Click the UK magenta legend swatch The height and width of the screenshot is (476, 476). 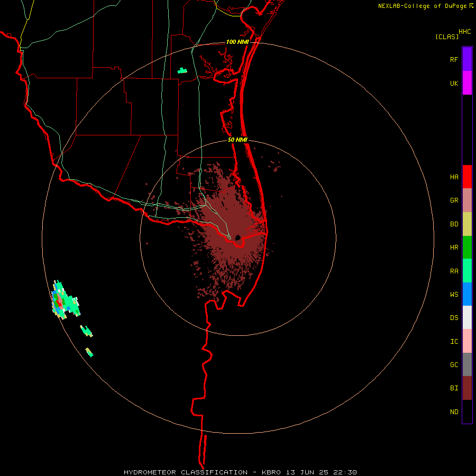click(467, 83)
